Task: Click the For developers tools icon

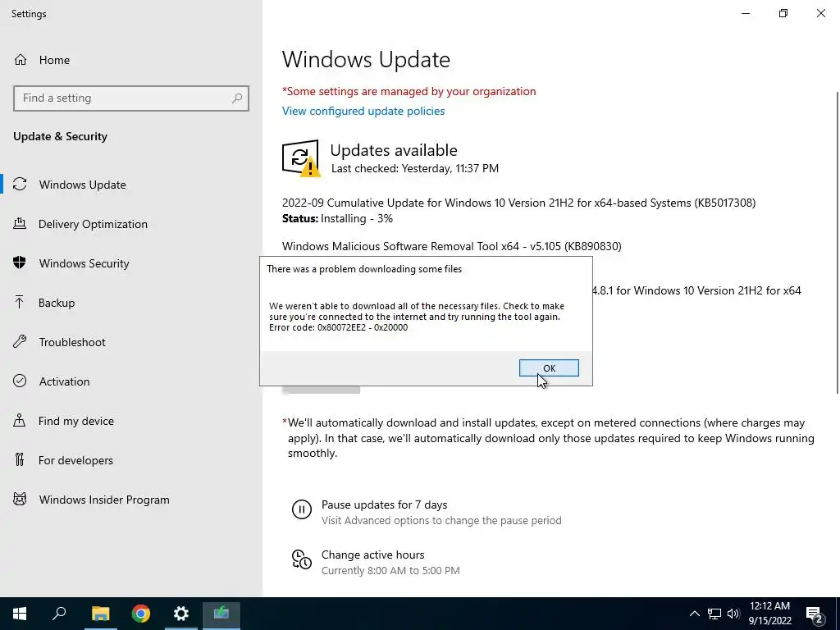Action: (20, 459)
